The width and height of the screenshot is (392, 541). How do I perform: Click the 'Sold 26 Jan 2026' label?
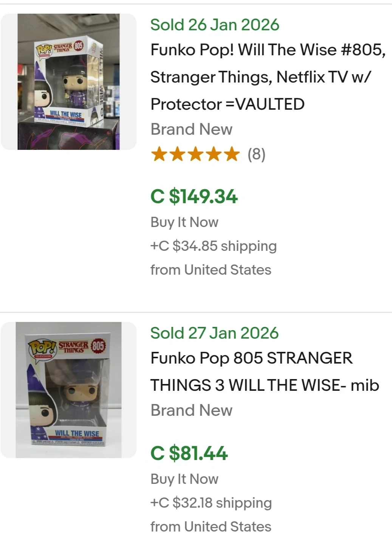click(x=215, y=25)
